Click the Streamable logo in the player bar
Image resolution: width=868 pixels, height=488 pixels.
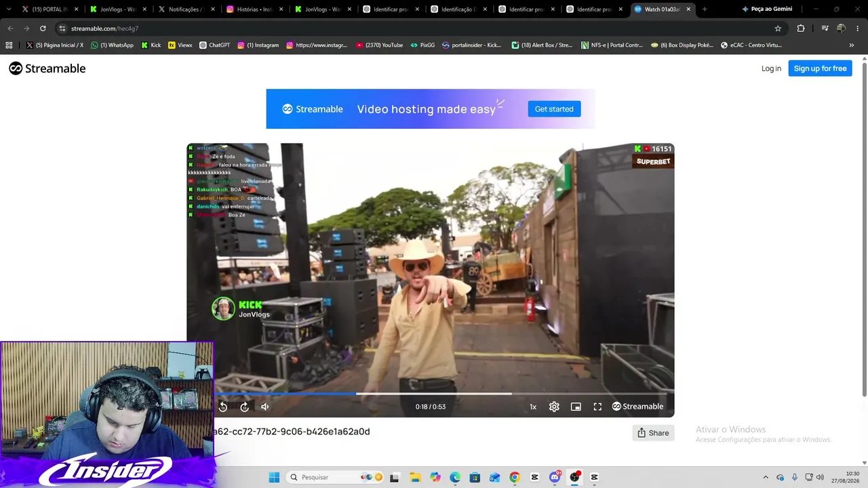pyautogui.click(x=637, y=407)
